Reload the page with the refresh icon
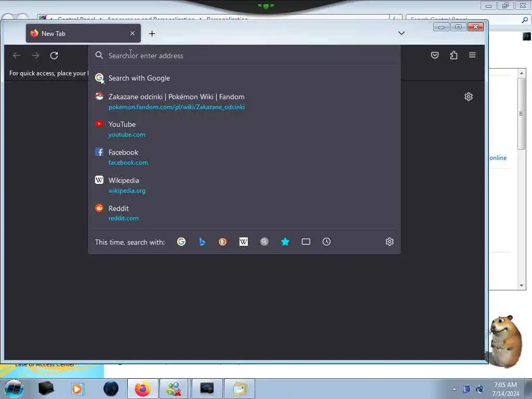Viewport: 532px width, 399px height. [54, 55]
